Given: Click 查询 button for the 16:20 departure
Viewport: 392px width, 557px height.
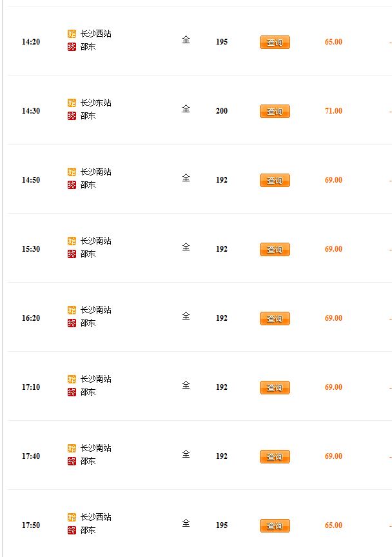Looking at the screenshot, I should (x=275, y=318).
